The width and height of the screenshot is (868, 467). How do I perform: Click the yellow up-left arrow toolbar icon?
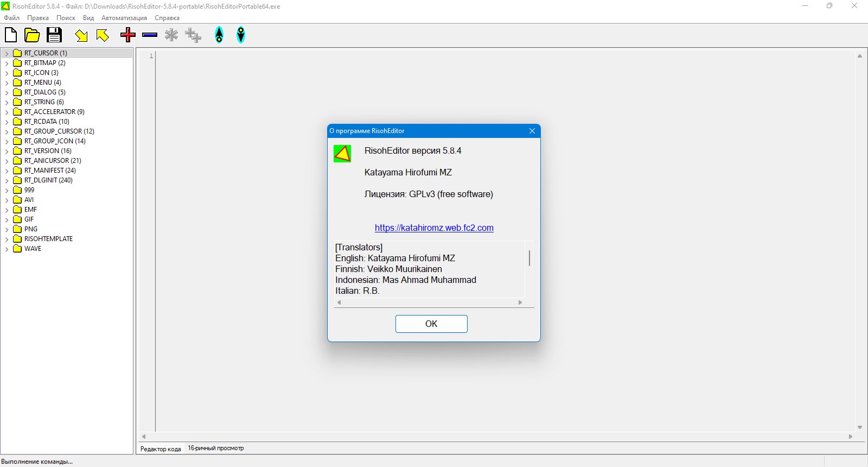coord(103,35)
